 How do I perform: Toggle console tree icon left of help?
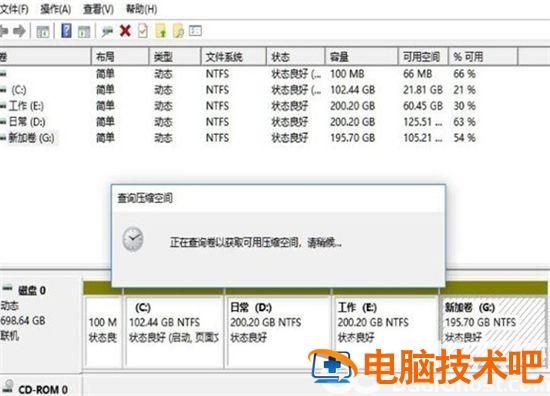(43, 32)
